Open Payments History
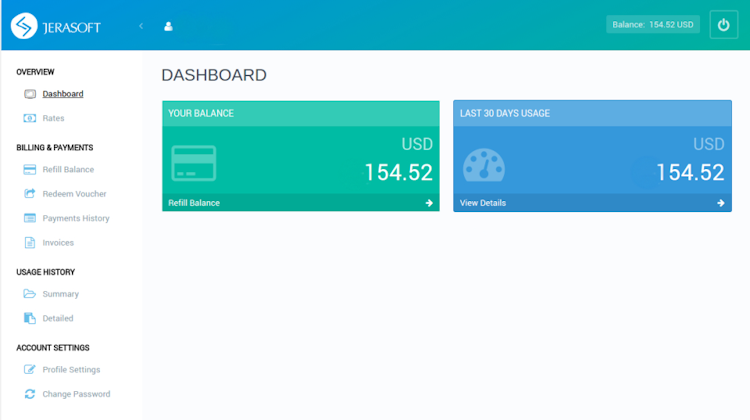The width and height of the screenshot is (750, 420). click(76, 218)
